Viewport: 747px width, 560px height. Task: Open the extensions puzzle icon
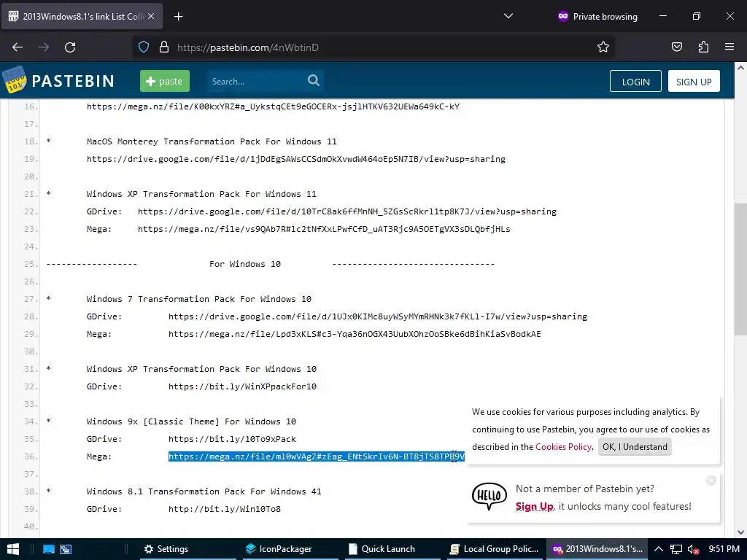(703, 47)
